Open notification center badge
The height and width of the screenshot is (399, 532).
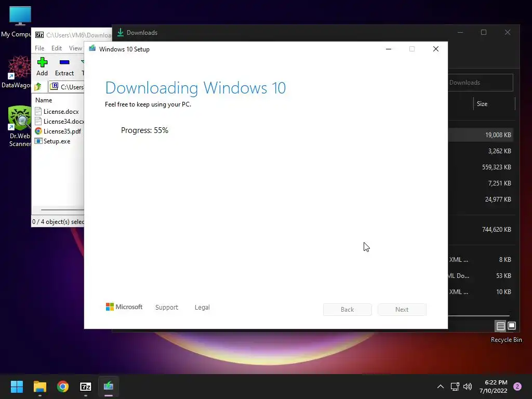[x=517, y=387]
